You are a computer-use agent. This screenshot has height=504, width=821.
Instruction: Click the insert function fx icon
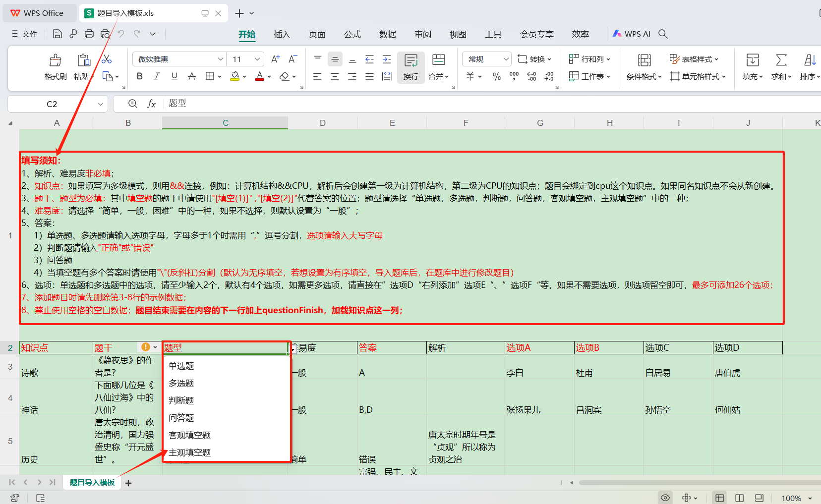(x=151, y=104)
